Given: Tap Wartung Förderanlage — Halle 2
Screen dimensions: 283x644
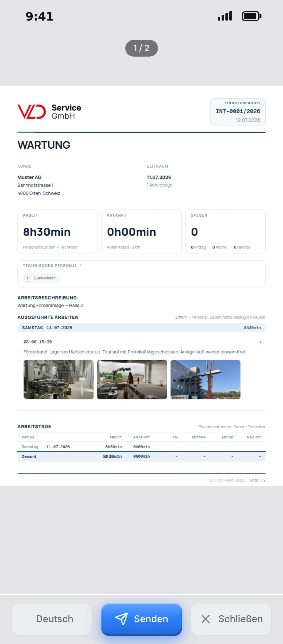Looking at the screenshot, I should click(x=50, y=305).
